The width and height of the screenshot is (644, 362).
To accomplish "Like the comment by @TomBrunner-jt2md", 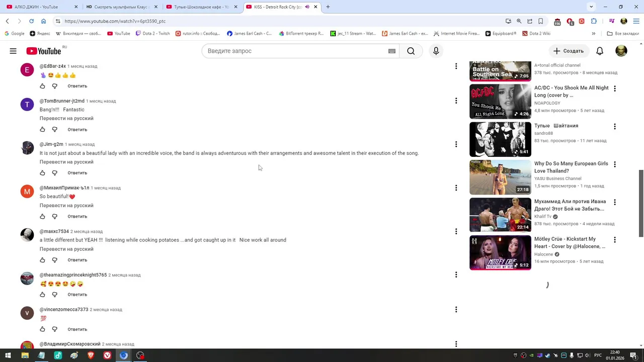I will [42, 129].
